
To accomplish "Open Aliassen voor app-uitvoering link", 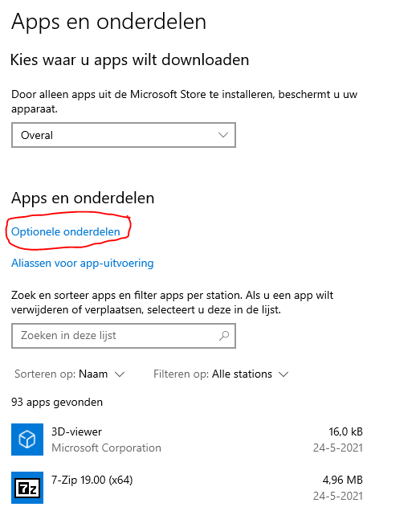I will pos(83,263).
